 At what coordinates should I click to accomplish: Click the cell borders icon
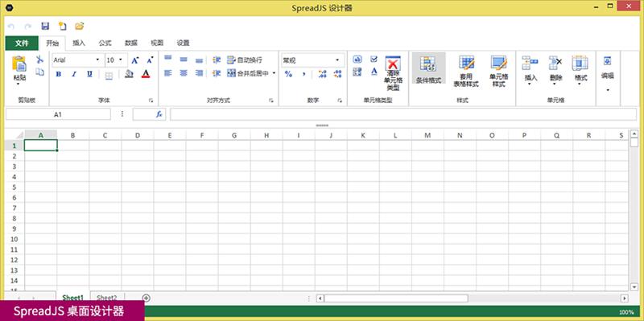click(109, 76)
